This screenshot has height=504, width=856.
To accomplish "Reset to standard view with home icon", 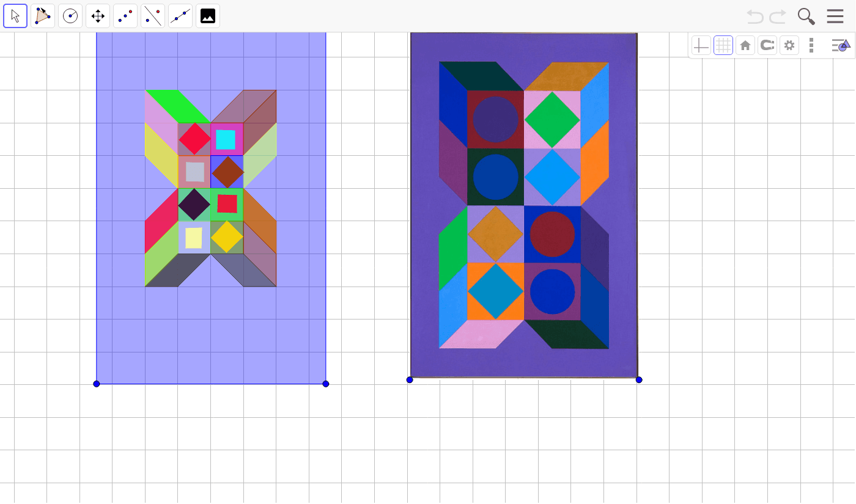I will pos(745,45).
